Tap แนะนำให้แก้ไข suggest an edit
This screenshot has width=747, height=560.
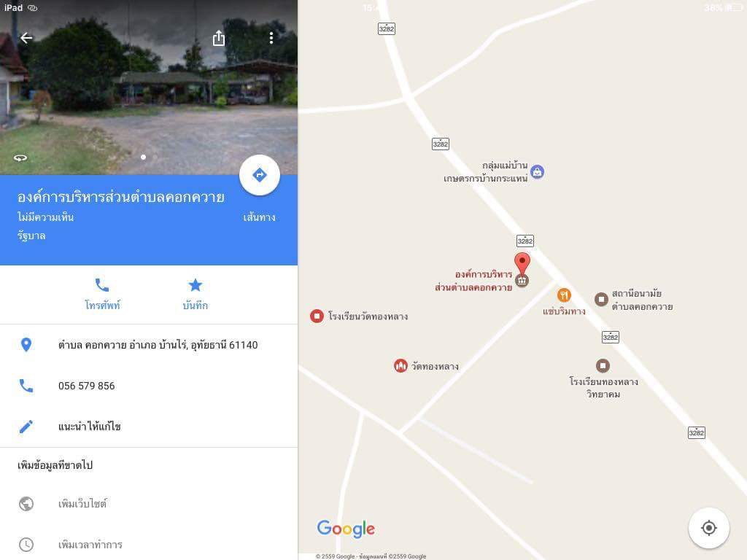tap(149, 426)
